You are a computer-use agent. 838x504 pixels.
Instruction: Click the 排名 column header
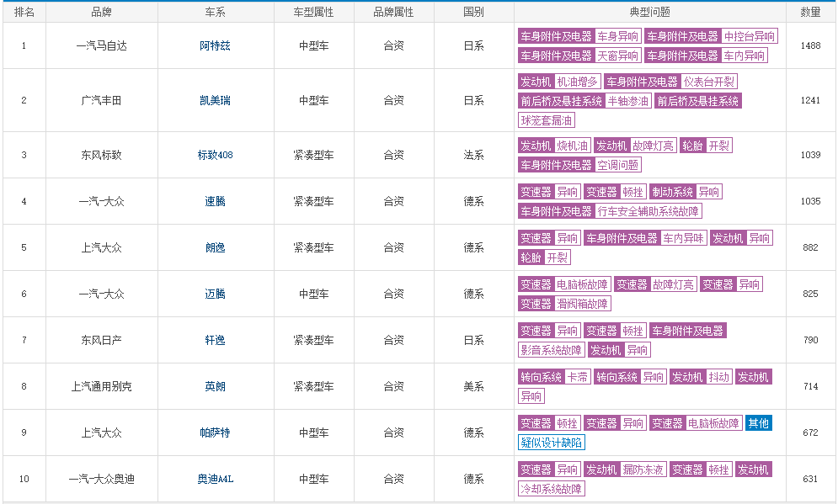coord(24,11)
